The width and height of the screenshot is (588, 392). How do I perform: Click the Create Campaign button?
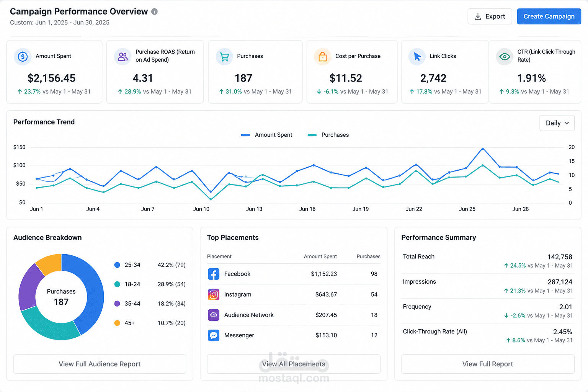[549, 16]
